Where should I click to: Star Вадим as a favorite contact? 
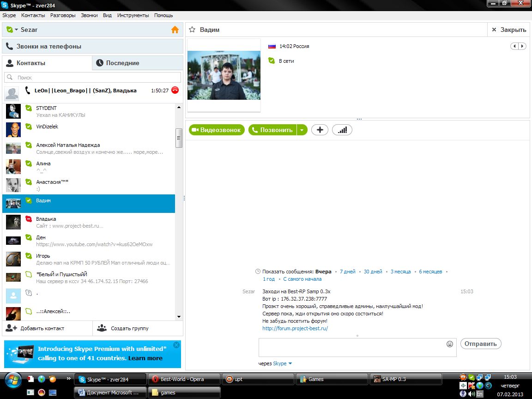192,30
